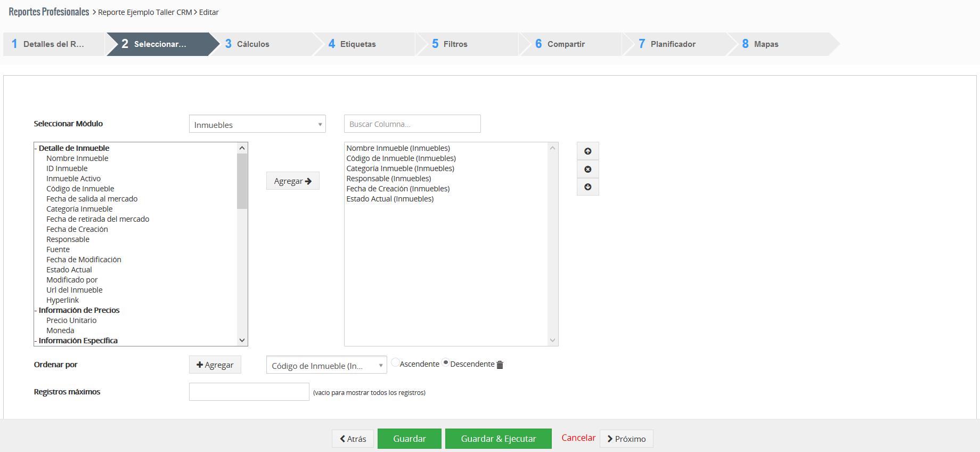980x452 pixels.
Task: Focus the Buscar Columna search field
Action: [412, 124]
